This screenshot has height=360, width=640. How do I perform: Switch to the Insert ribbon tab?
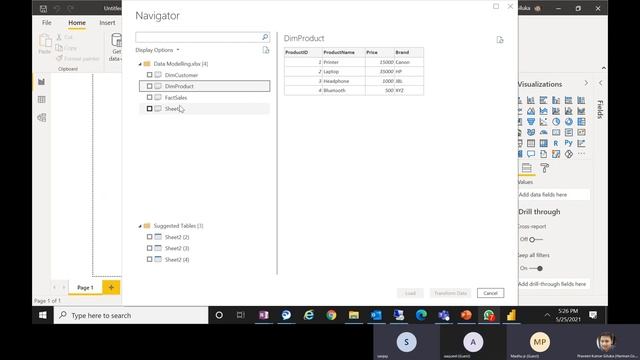pyautogui.click(x=107, y=23)
